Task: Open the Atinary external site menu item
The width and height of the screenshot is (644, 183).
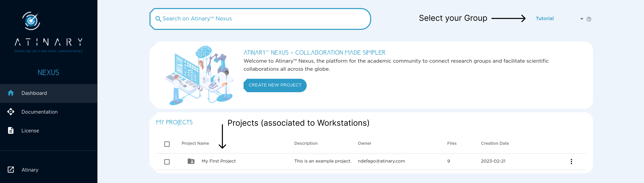Action: [x=48, y=170]
